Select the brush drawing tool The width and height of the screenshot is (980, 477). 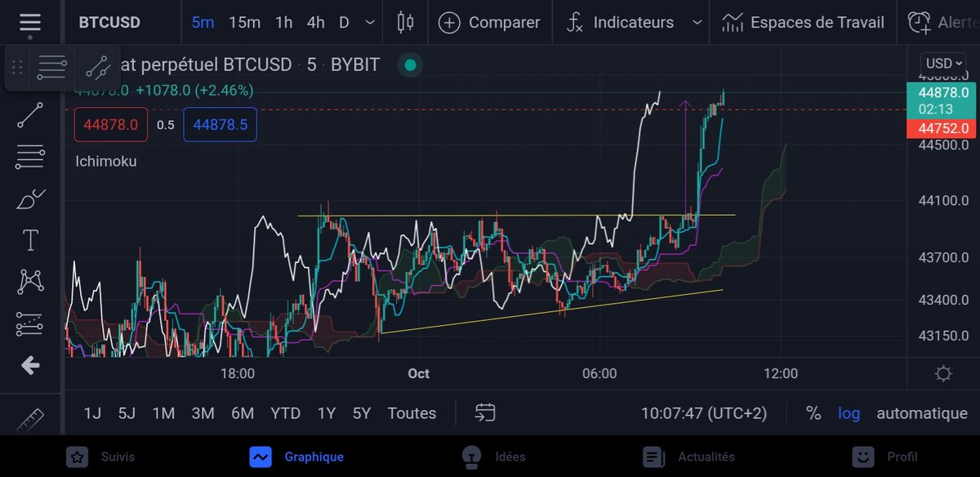click(x=30, y=198)
